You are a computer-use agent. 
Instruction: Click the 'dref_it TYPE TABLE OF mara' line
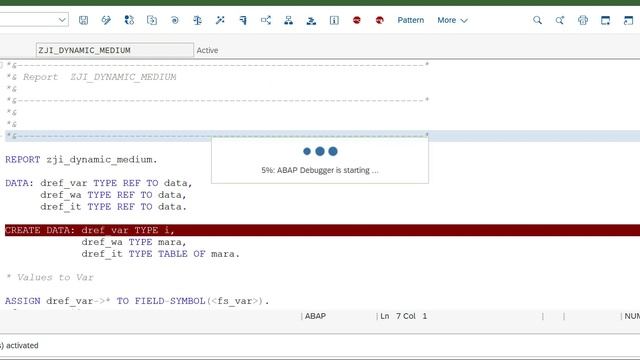[160, 254]
